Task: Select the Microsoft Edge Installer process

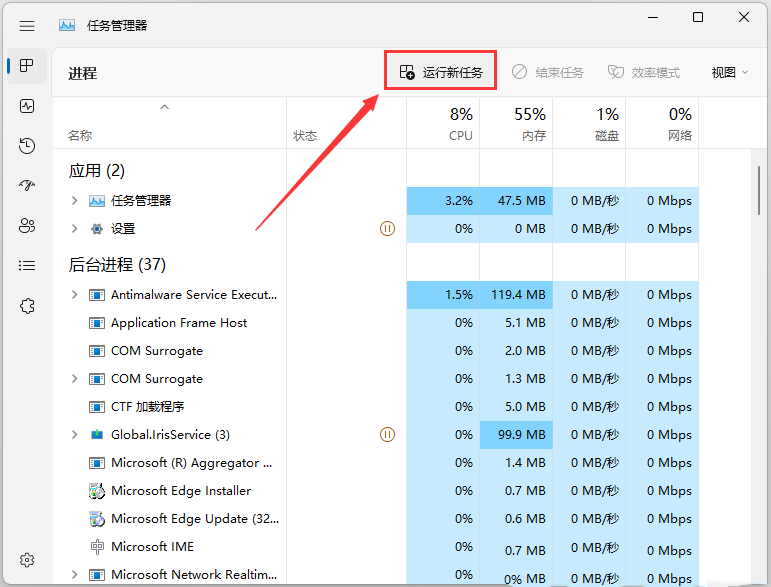Action: (x=376, y=491)
